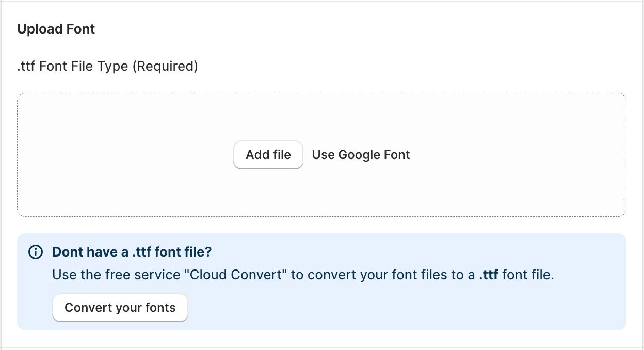Image resolution: width=644 pixels, height=350 pixels.
Task: Click the Add file button
Action: (268, 154)
